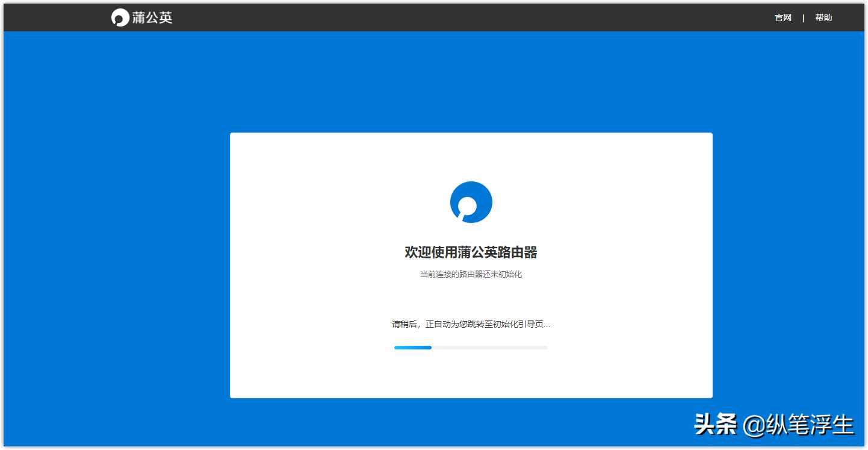Click the blue 蒲公英 logo in the welcome card
Image resolution: width=868 pixels, height=450 pixels.
point(471,202)
